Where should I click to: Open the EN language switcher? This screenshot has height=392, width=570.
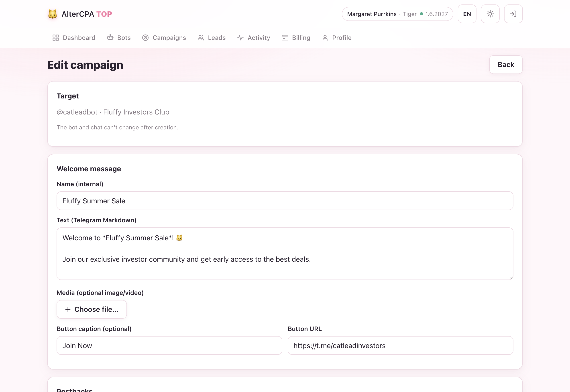[x=467, y=14]
